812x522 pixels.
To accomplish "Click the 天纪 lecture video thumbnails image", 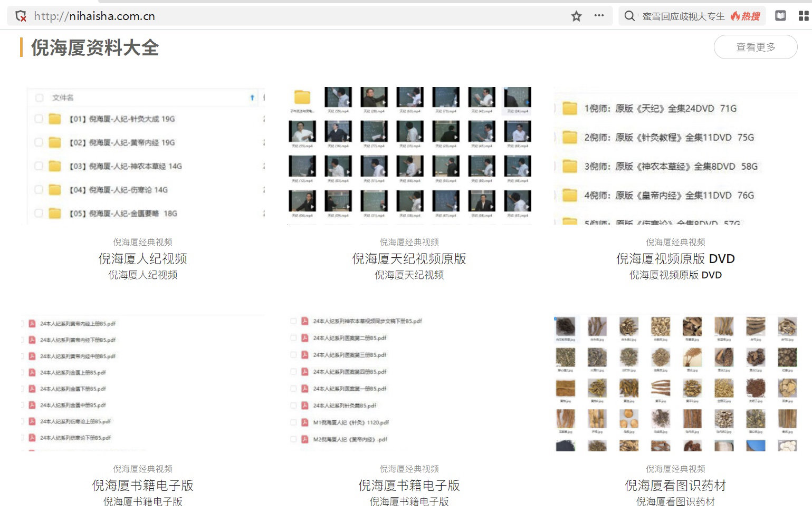I will point(409,156).
